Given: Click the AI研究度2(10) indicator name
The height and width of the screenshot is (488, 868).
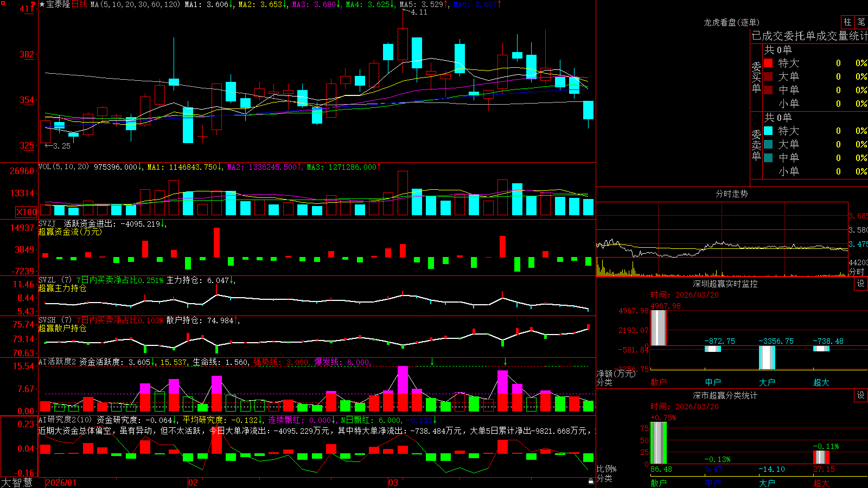Looking at the screenshot, I should coord(65,420).
